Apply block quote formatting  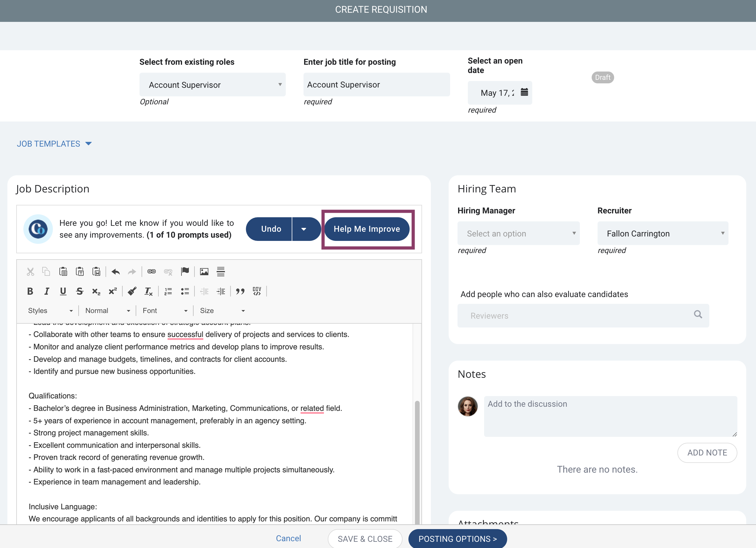pyautogui.click(x=240, y=291)
